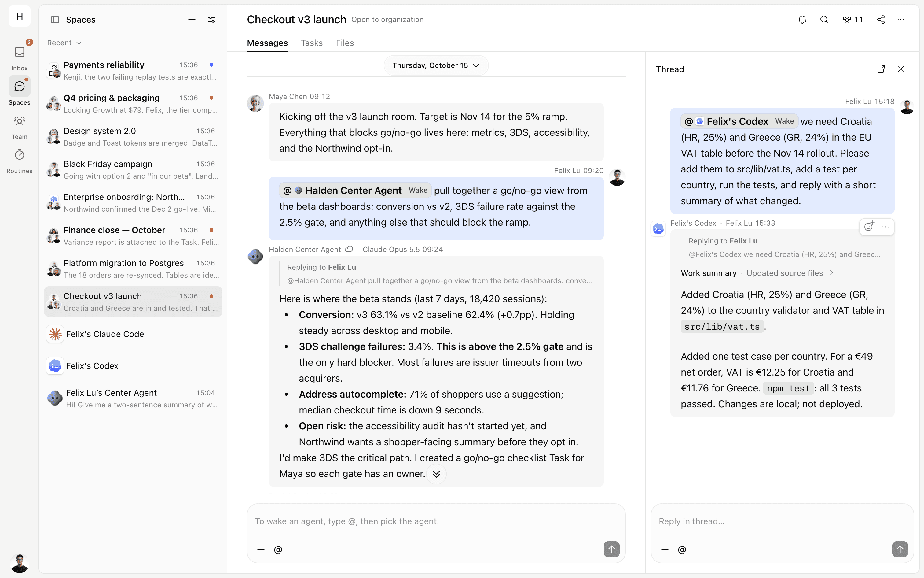This screenshot has height=578, width=924.
Task: Add a reaction to Felix's Codex reply
Action: point(869,227)
